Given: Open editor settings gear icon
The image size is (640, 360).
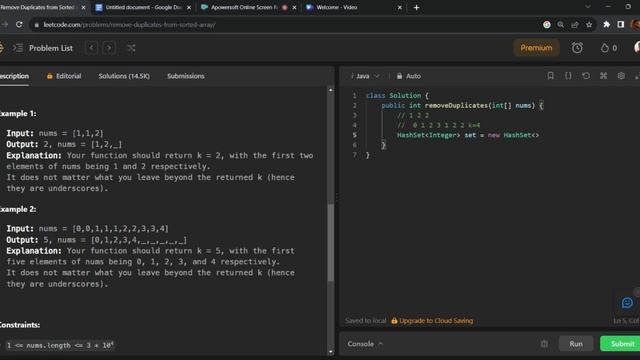Looking at the screenshot, I should (621, 76).
